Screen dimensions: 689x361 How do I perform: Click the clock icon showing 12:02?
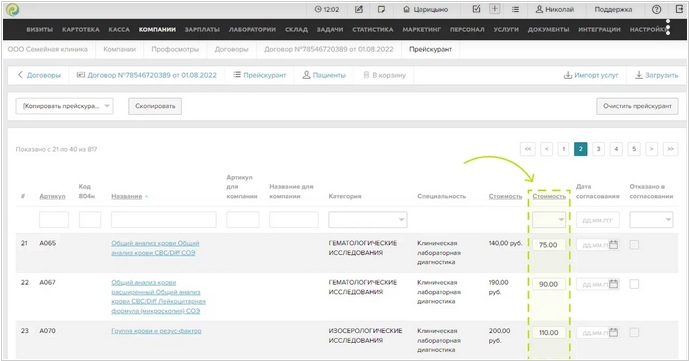click(x=318, y=9)
